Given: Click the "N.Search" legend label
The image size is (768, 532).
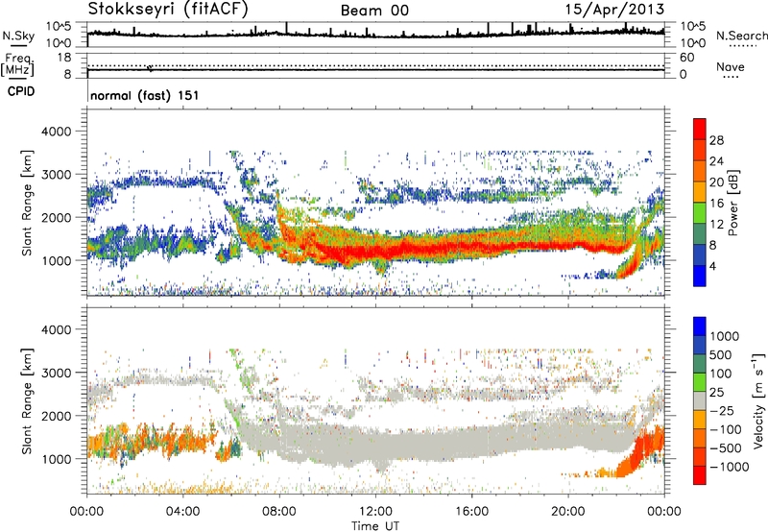Looking at the screenshot, I should 741,36.
